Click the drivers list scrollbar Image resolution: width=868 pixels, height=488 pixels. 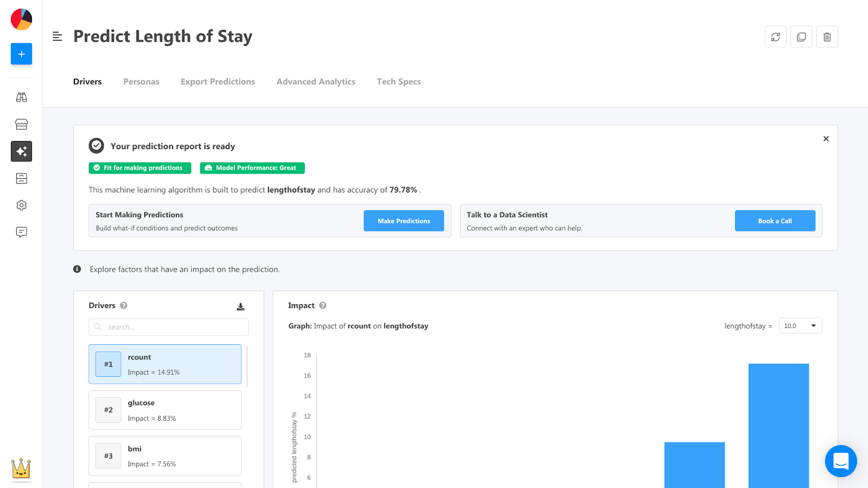point(247,367)
